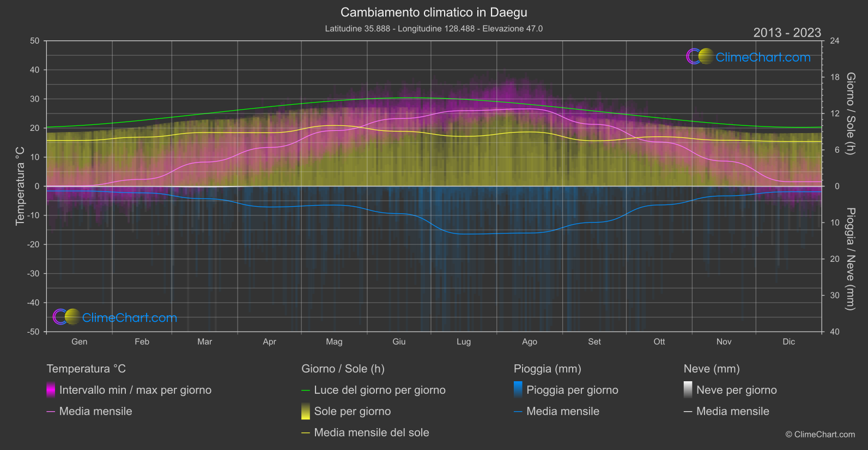The width and height of the screenshot is (868, 450).
Task: Click the 'Nov' month label
Action: tap(724, 341)
